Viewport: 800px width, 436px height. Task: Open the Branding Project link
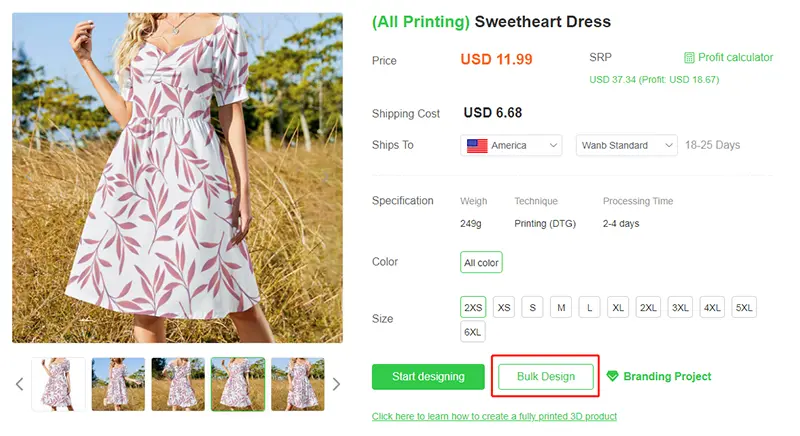(667, 376)
